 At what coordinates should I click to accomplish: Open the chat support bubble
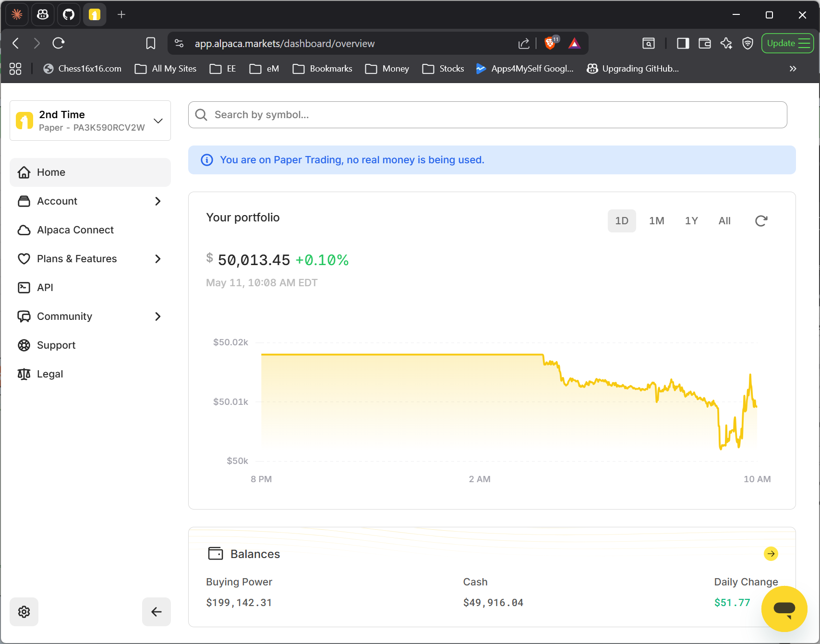(x=784, y=609)
